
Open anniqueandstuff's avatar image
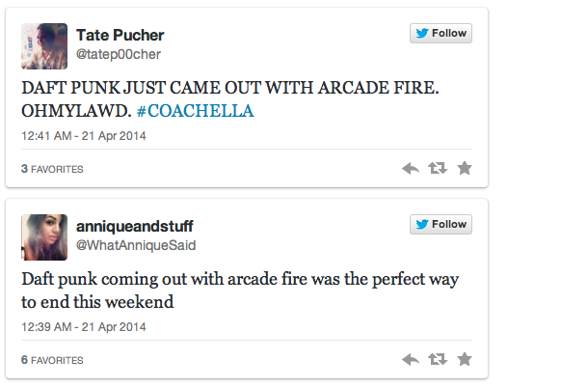tap(44, 237)
